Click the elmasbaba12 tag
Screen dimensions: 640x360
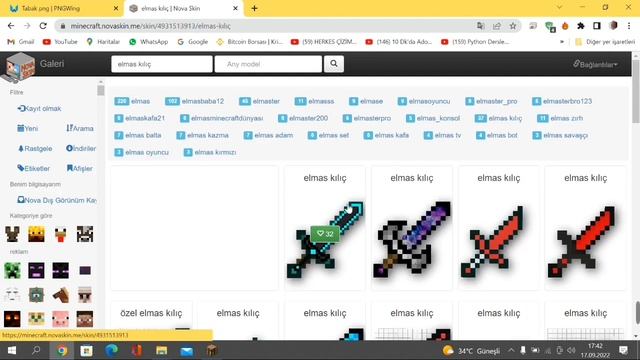coord(195,101)
